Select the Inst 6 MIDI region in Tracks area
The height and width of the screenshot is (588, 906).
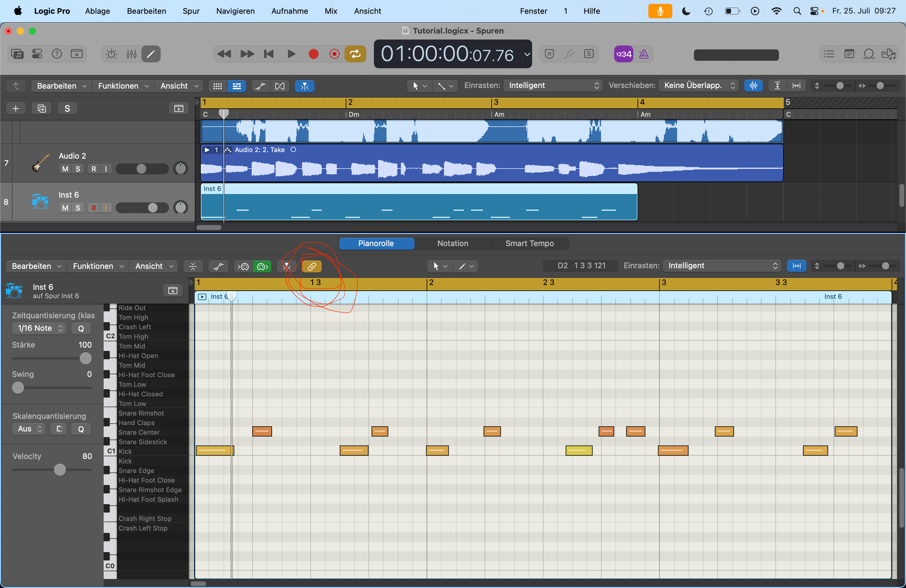(x=419, y=201)
